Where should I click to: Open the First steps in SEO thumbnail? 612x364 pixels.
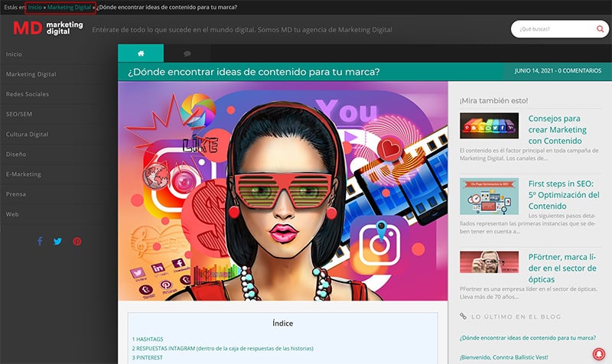(489, 197)
